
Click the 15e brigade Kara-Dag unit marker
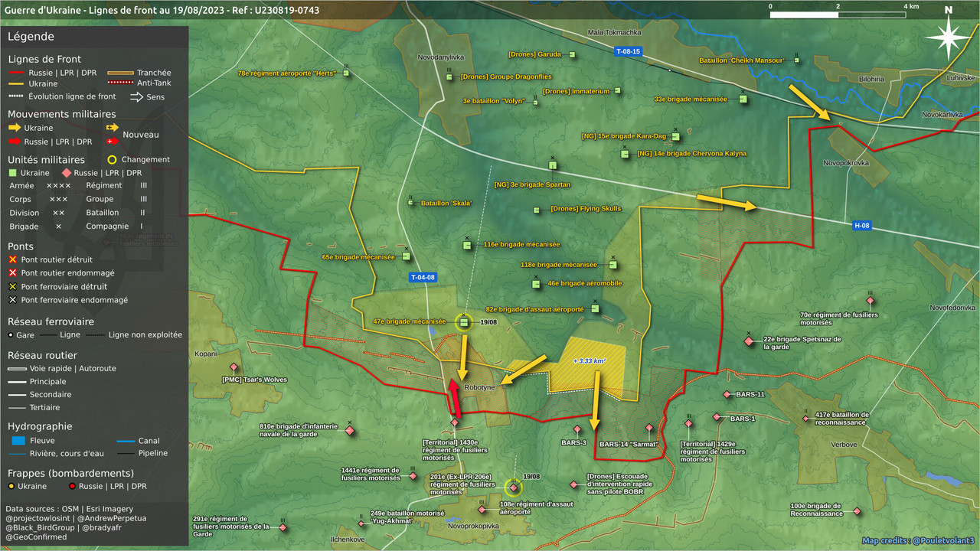pos(675,136)
